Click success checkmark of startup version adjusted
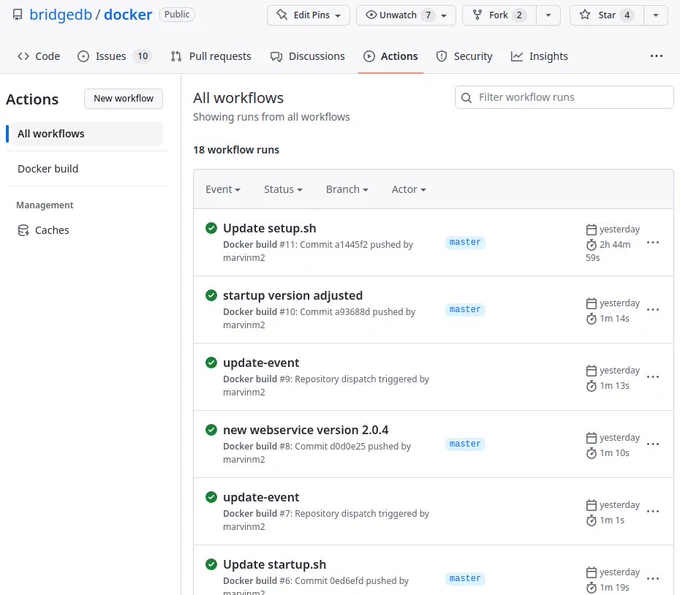 (211, 295)
